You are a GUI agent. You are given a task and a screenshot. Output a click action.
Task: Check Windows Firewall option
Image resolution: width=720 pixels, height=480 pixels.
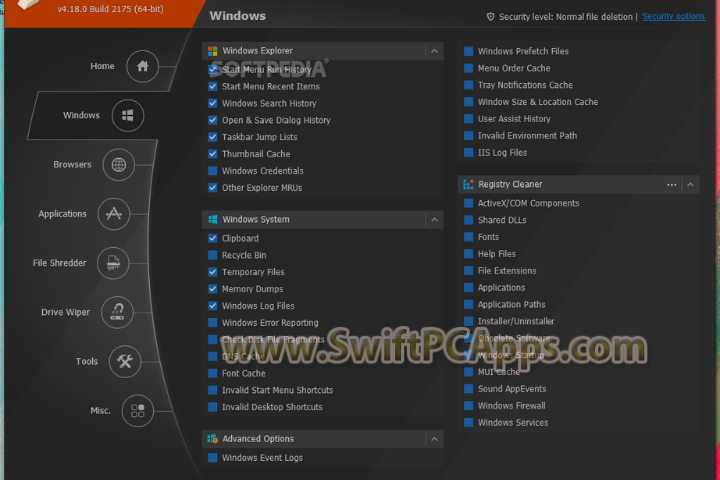[468, 406]
